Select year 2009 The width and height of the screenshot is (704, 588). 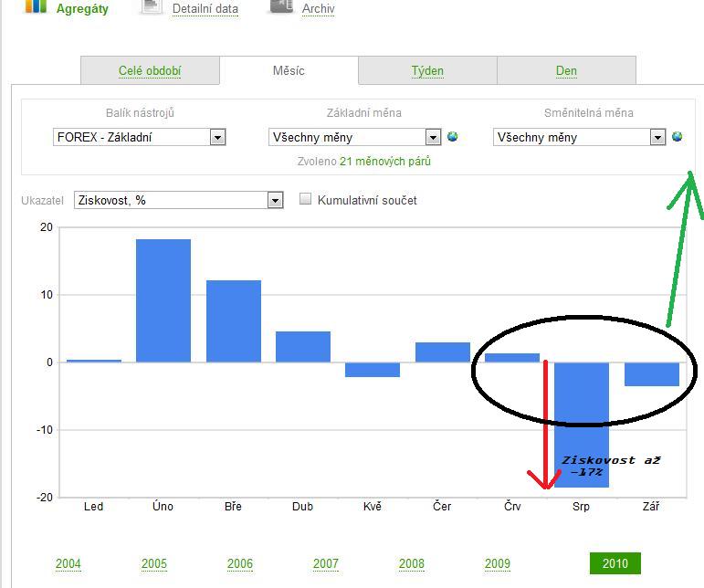click(x=498, y=563)
